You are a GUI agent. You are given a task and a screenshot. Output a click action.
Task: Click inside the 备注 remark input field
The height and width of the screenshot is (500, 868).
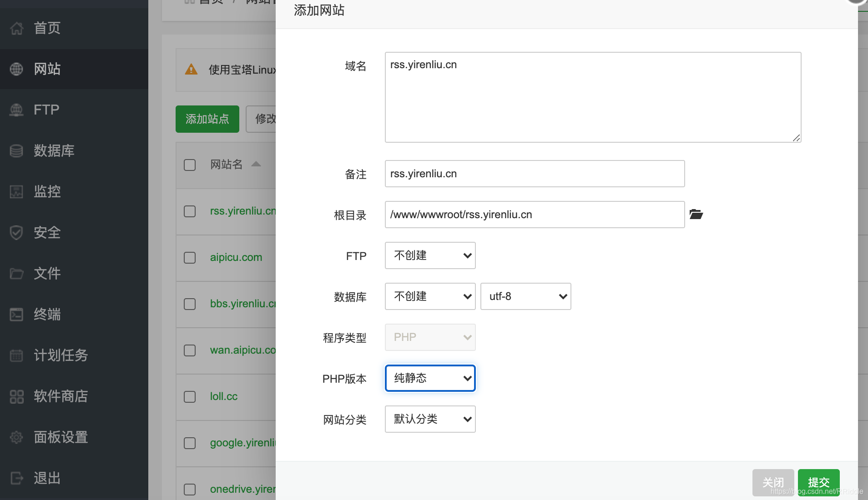(x=534, y=174)
